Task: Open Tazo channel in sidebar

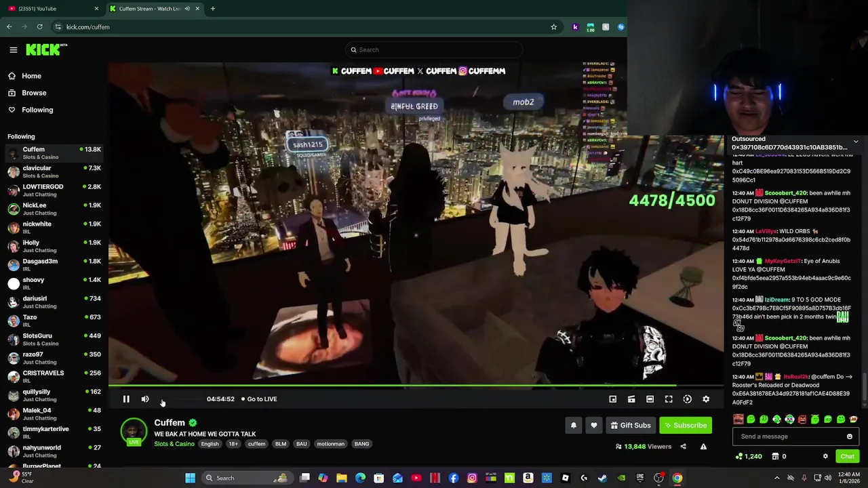Action: point(54,321)
